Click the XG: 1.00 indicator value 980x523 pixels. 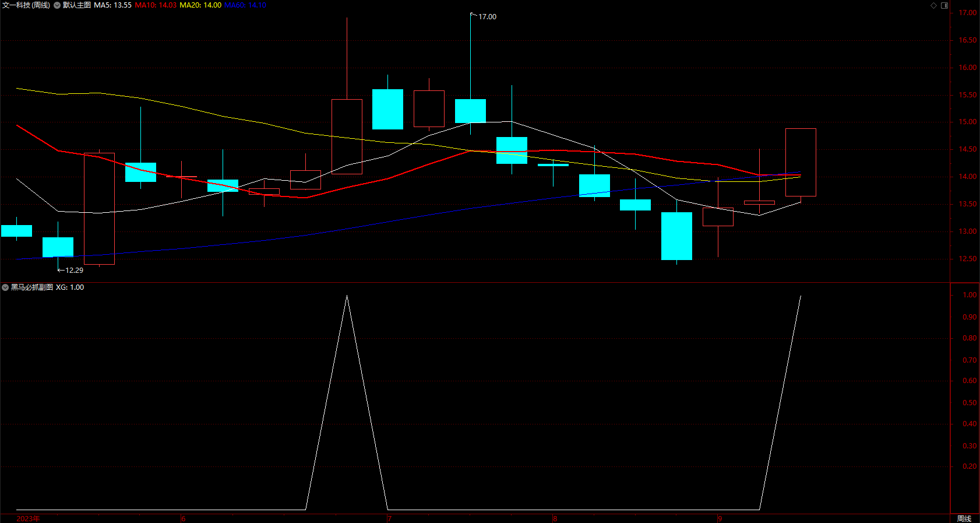[70, 287]
